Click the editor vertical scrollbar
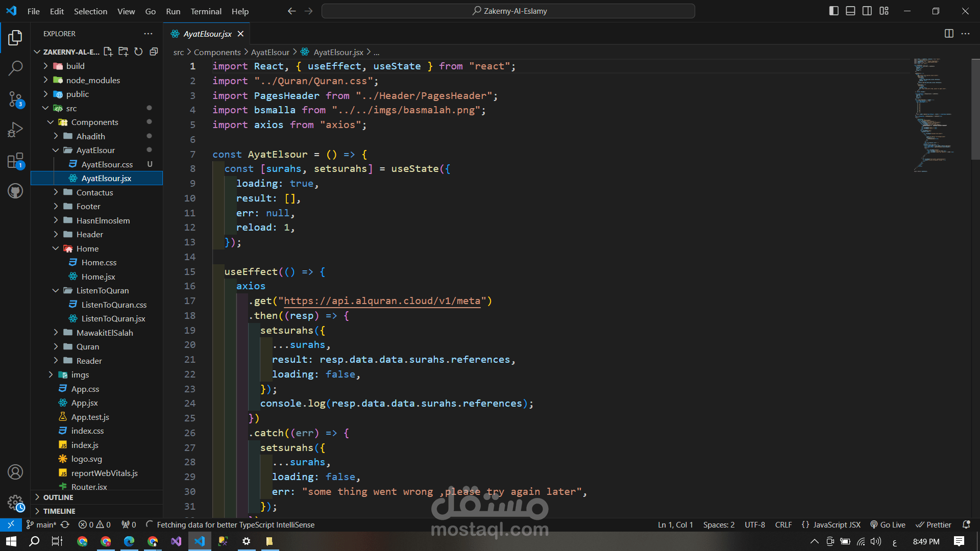980x551 pixels. pyautogui.click(x=975, y=110)
